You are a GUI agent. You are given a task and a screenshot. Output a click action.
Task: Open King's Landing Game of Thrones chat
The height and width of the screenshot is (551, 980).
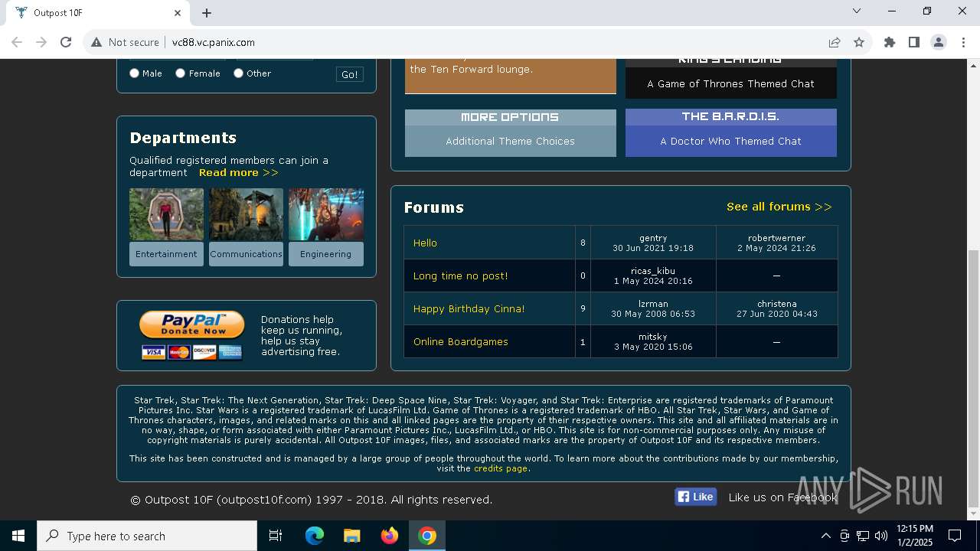730,78
